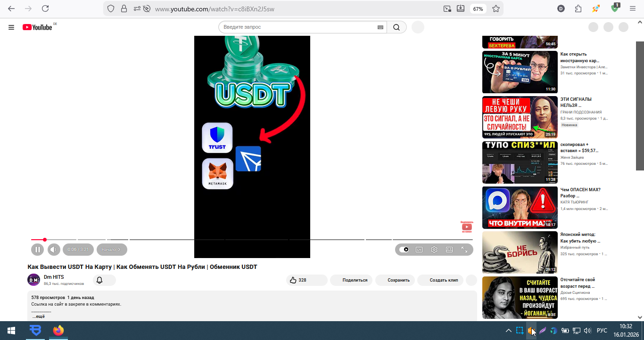
Task: Click the Поделиться share button
Action: [351, 280]
